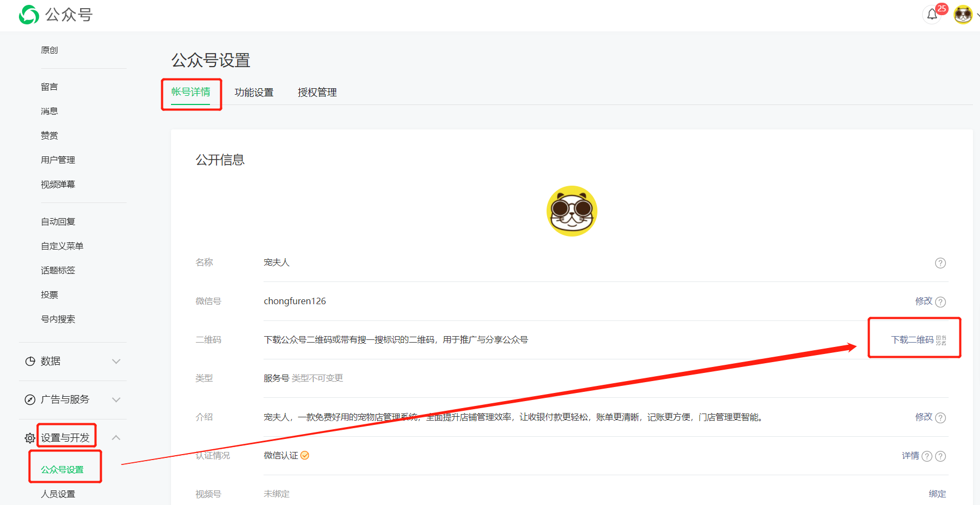980x505 pixels.
Task: Open 留言 in the sidebar
Action: [49, 87]
